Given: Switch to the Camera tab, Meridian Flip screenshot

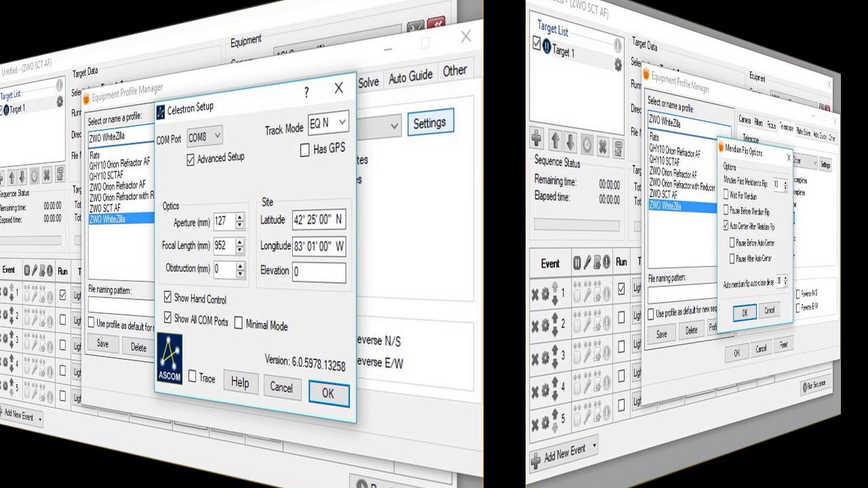Looking at the screenshot, I should click(744, 120).
